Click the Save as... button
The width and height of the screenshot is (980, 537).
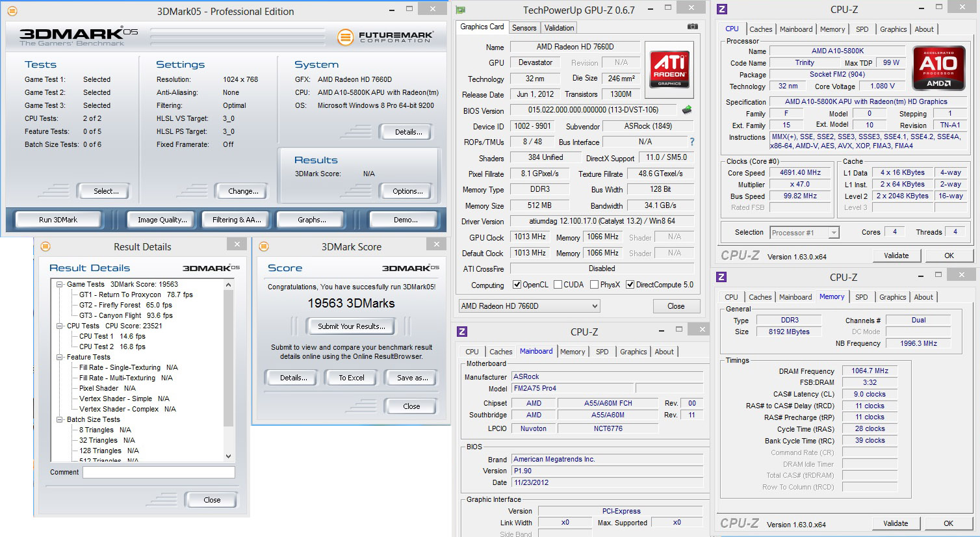(x=412, y=378)
